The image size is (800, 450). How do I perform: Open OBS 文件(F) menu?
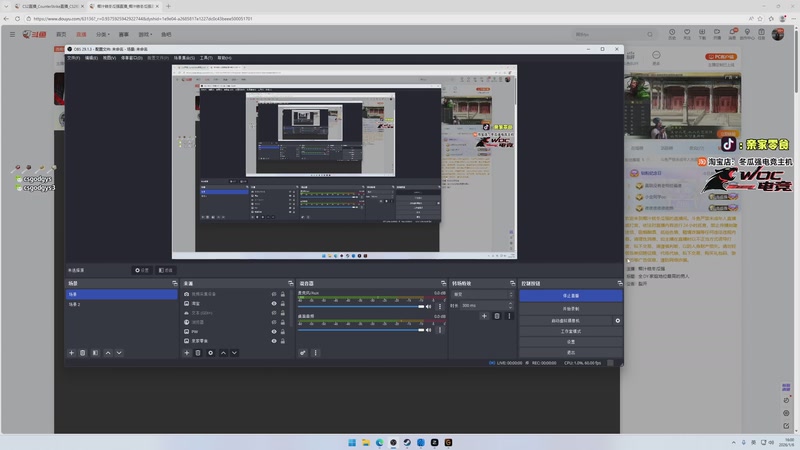[73, 58]
